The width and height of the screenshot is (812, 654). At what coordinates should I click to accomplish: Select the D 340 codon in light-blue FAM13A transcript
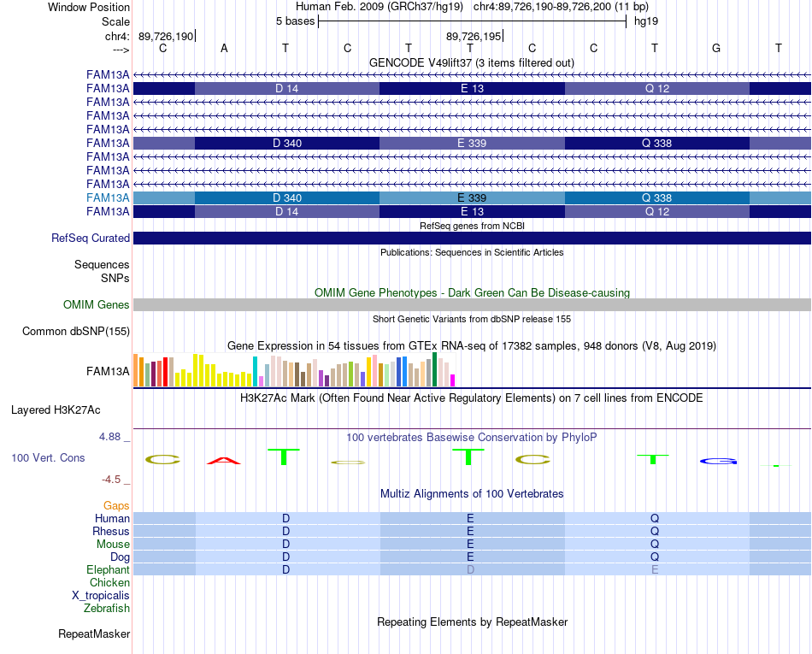[287, 197]
